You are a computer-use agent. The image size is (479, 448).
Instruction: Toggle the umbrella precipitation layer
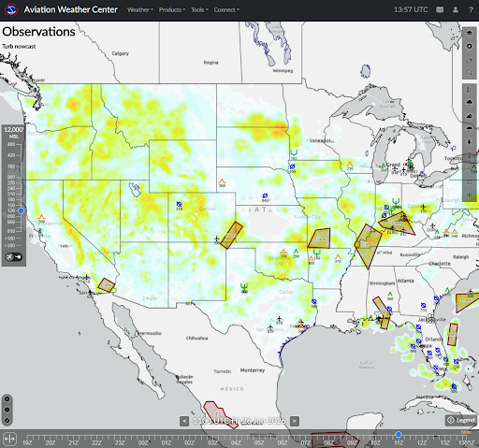pos(469,129)
